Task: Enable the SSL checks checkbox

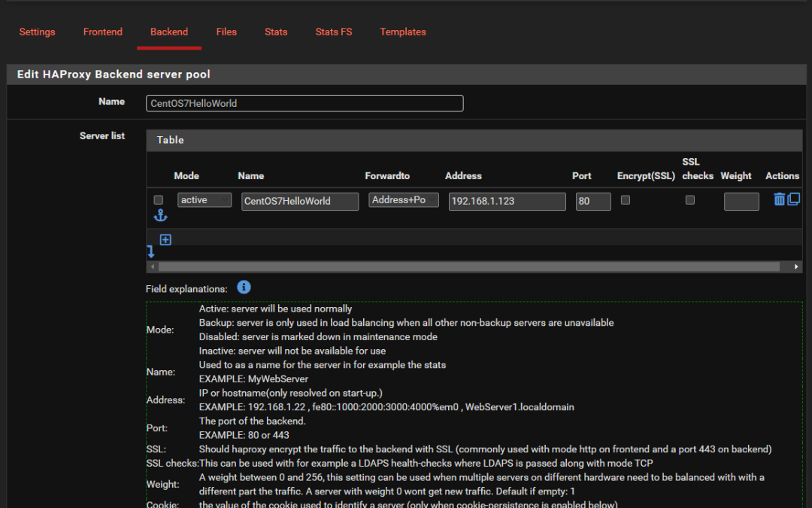Action: [x=690, y=200]
